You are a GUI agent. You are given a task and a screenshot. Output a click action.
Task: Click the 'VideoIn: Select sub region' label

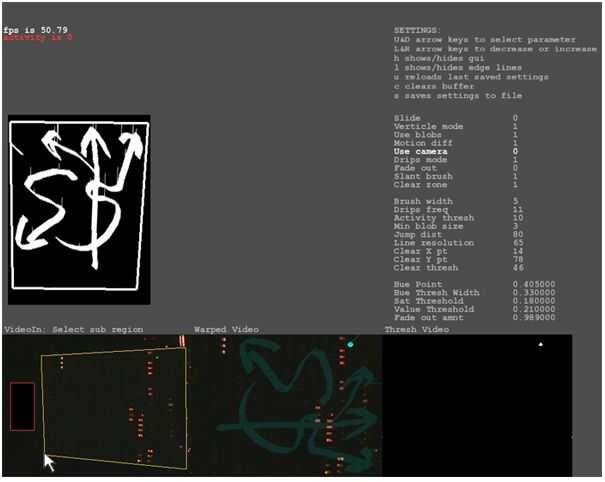(x=74, y=330)
